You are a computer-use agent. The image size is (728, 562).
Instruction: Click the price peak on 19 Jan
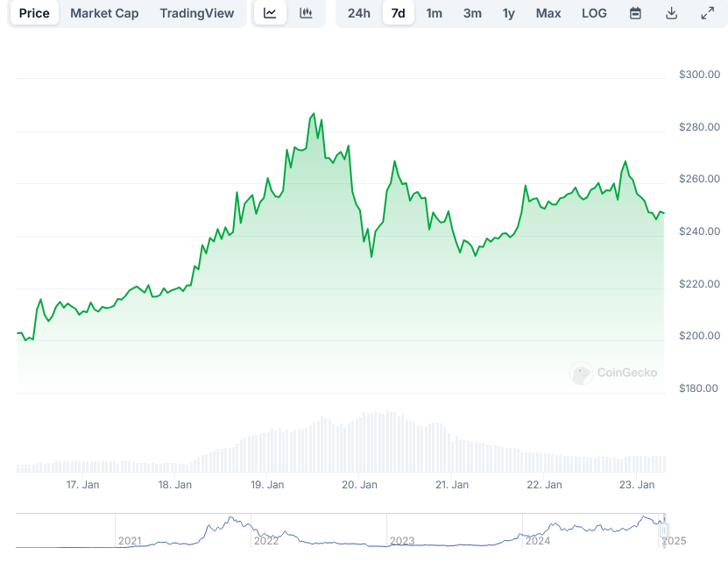click(313, 114)
